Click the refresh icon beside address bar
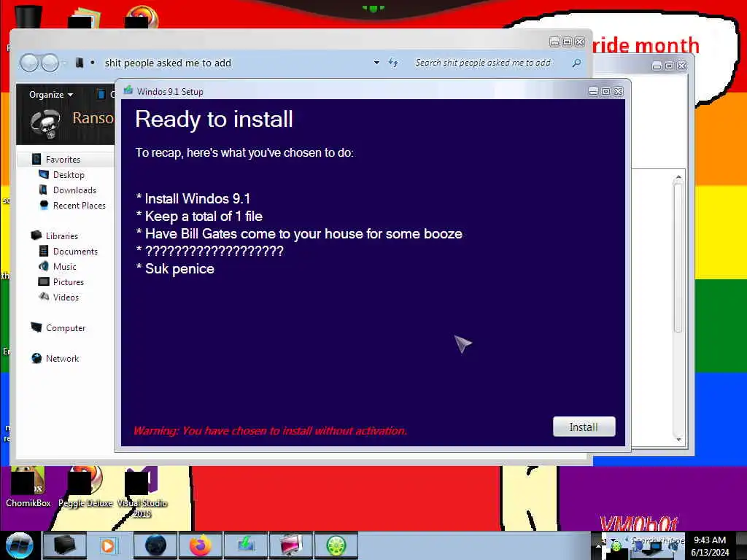Screen dimensions: 747x560 393,63
